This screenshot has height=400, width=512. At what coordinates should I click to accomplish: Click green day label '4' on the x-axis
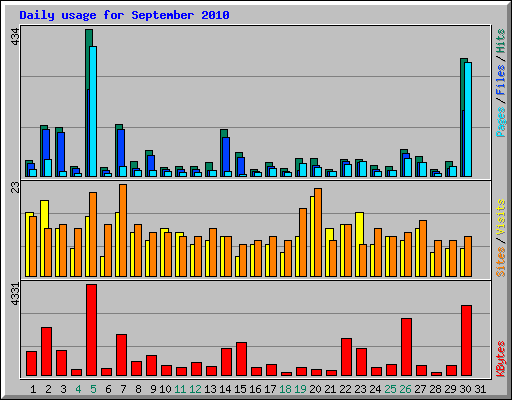78,389
